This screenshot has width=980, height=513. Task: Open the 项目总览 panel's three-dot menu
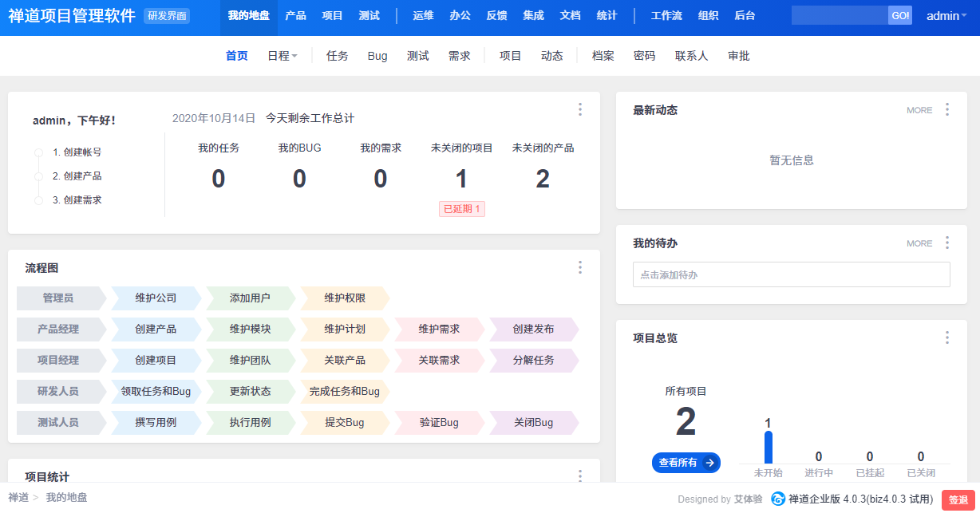pos(947,337)
